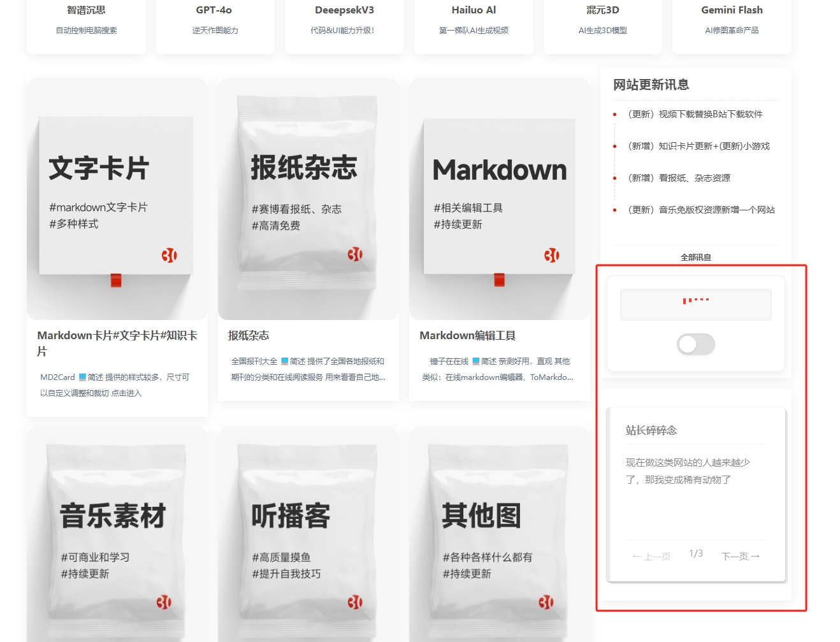Screen dimensions: 840x642
Task: Open the Markdown卡片#文字卡片#知识卡片 title
Action: click(117, 343)
